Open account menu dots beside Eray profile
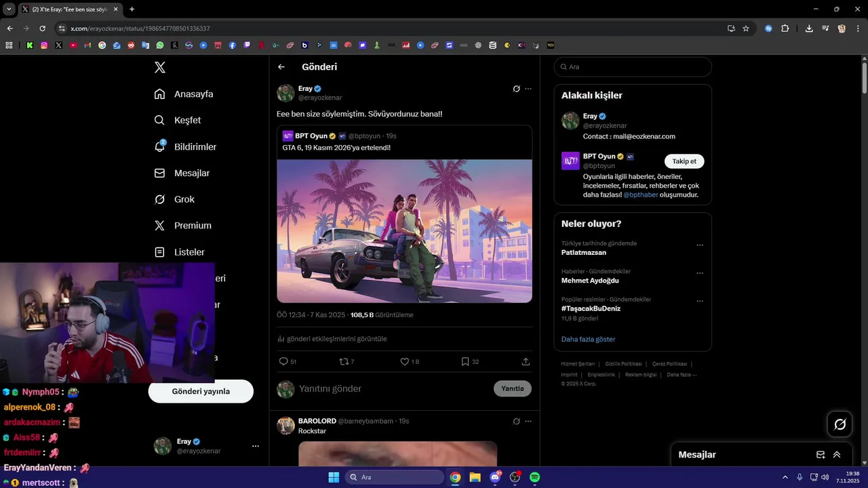Viewport: 868px width, 488px height. (x=256, y=446)
